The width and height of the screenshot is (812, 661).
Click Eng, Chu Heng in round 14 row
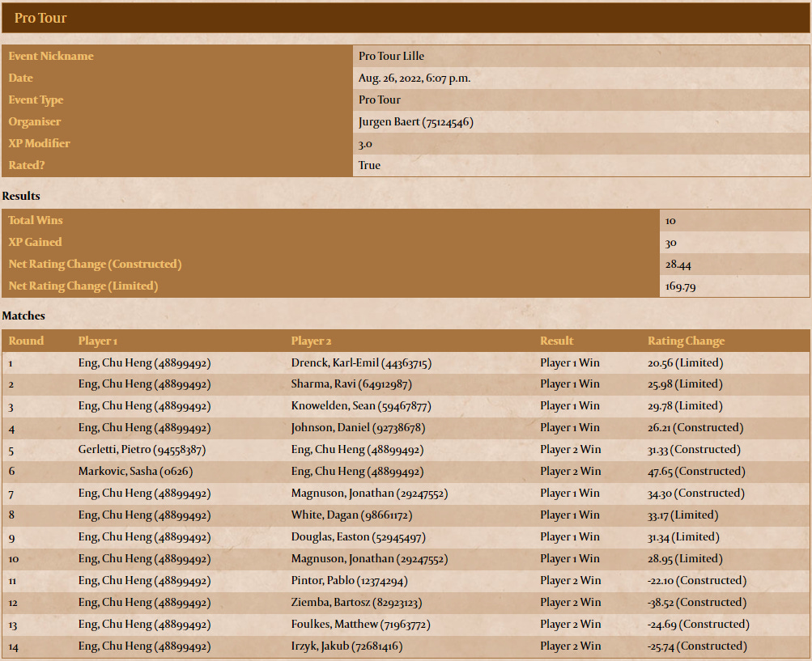tap(144, 646)
